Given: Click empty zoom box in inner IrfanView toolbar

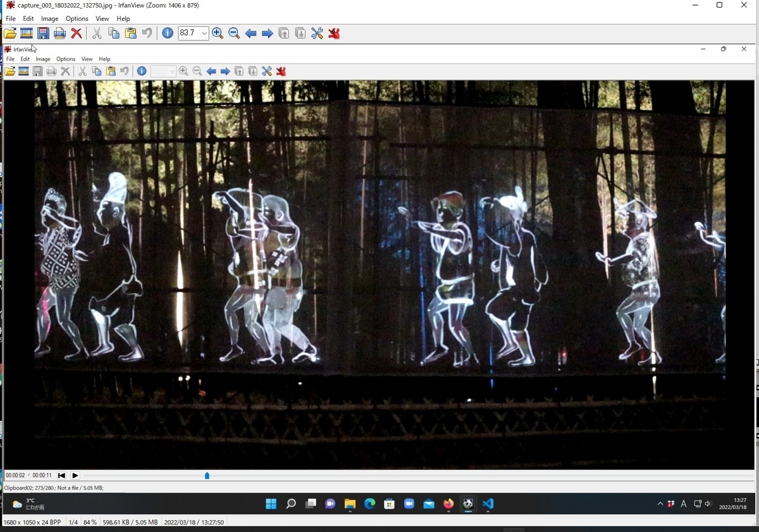Looking at the screenshot, I should pyautogui.click(x=163, y=71).
